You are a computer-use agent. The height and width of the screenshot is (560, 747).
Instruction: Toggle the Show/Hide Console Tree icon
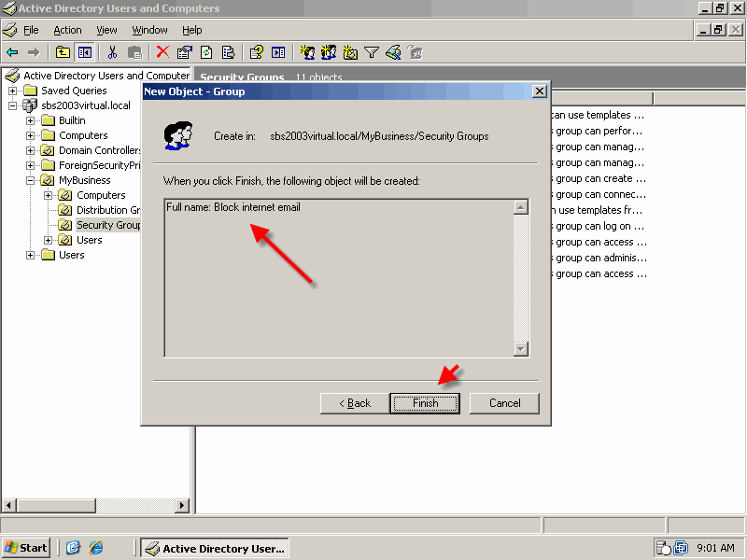[85, 52]
